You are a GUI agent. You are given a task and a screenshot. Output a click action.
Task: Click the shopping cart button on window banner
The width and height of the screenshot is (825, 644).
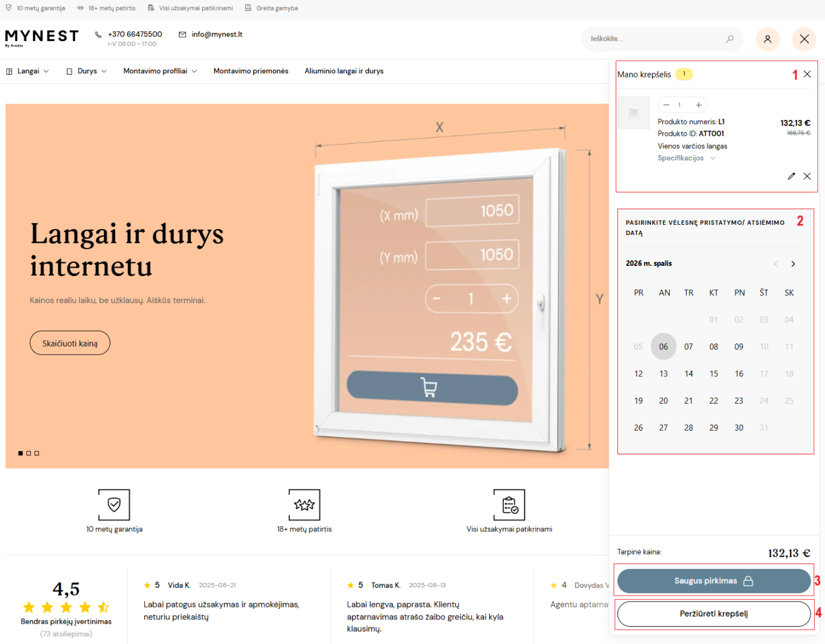432,388
